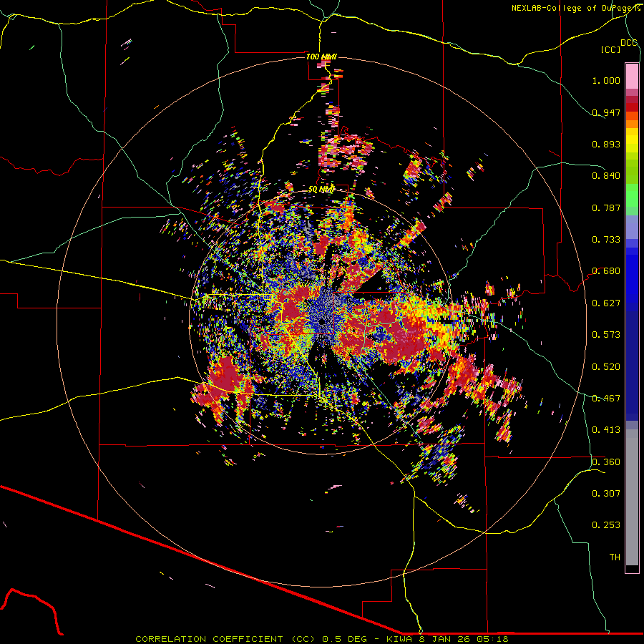Viewport: 644px width, 644px height.
Task: Click the bright green band on legend
Action: tap(632, 195)
